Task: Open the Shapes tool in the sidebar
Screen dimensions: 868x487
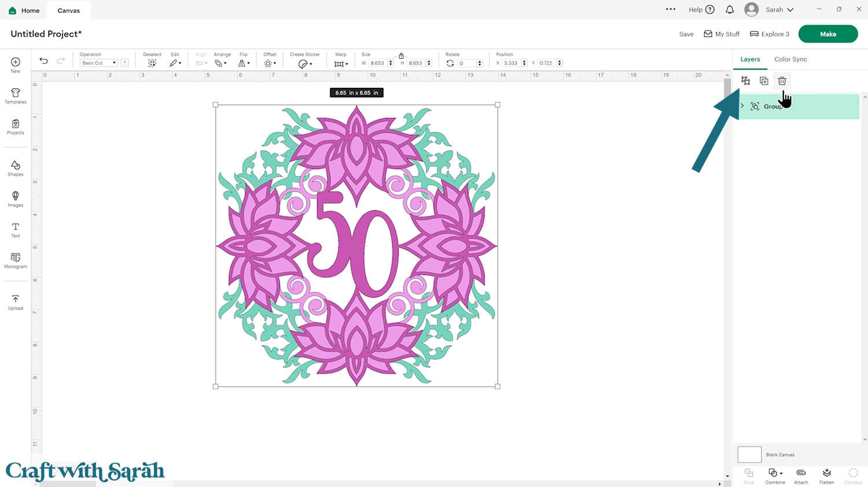Action: tap(16, 168)
